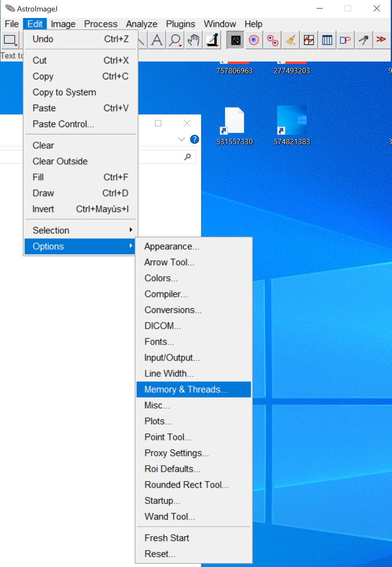Open the Help menu
The height and width of the screenshot is (567, 392).
[x=253, y=24]
